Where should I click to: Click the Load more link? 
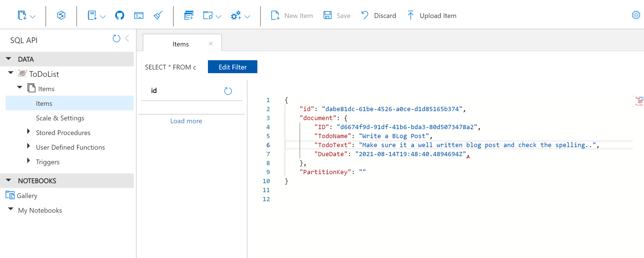click(x=186, y=121)
